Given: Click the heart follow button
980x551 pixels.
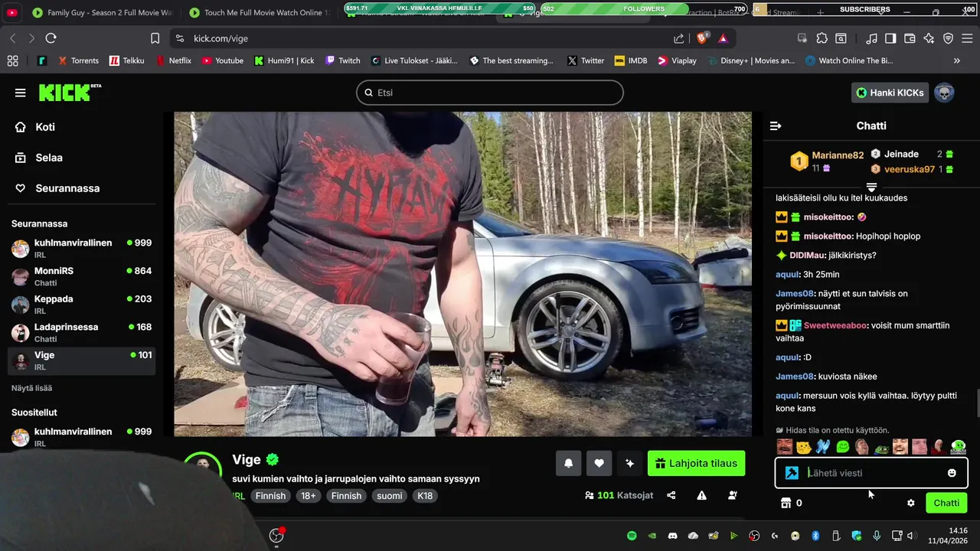Looking at the screenshot, I should pyautogui.click(x=599, y=463).
